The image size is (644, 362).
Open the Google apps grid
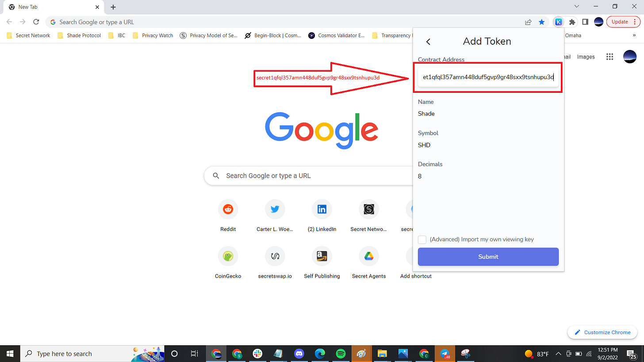609,57
